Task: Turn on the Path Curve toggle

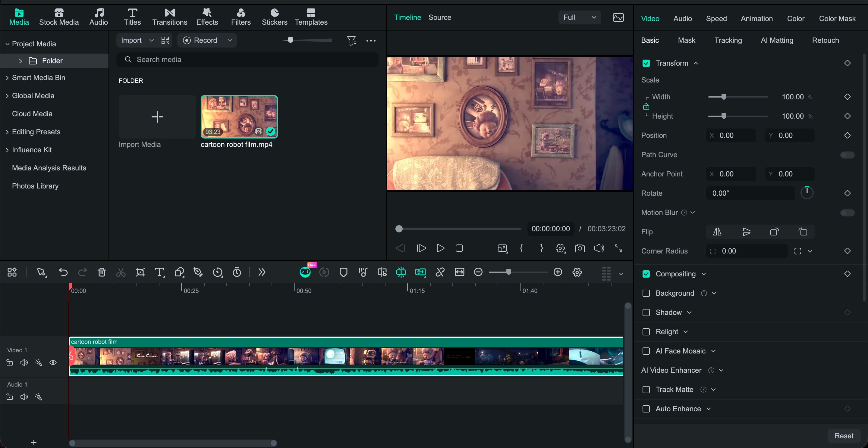Action: pyautogui.click(x=847, y=155)
